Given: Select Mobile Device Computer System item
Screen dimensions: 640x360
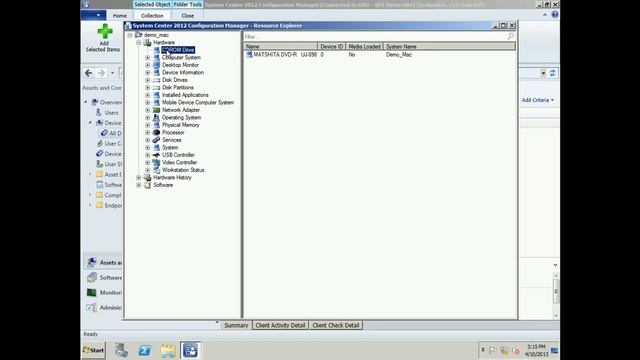Looking at the screenshot, I should (198, 102).
